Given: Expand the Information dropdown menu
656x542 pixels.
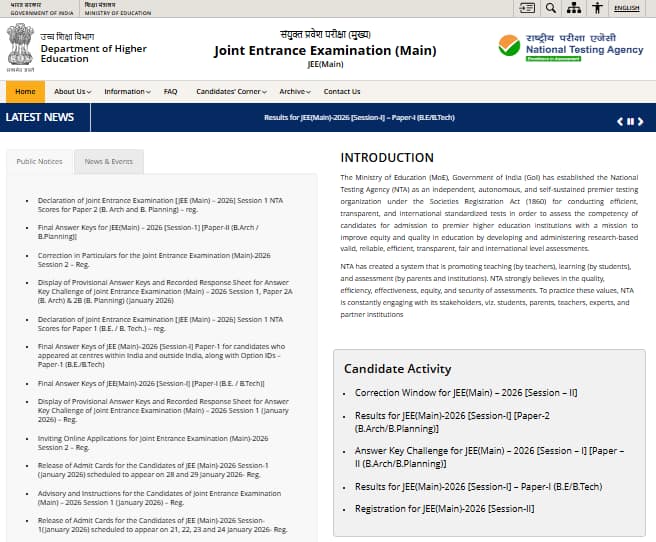Looking at the screenshot, I should [x=127, y=92].
